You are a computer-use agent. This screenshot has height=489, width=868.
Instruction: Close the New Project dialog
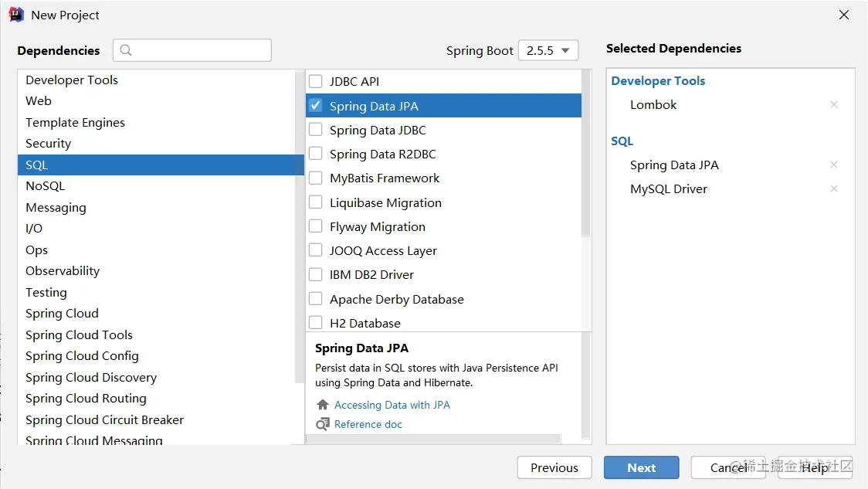844,15
